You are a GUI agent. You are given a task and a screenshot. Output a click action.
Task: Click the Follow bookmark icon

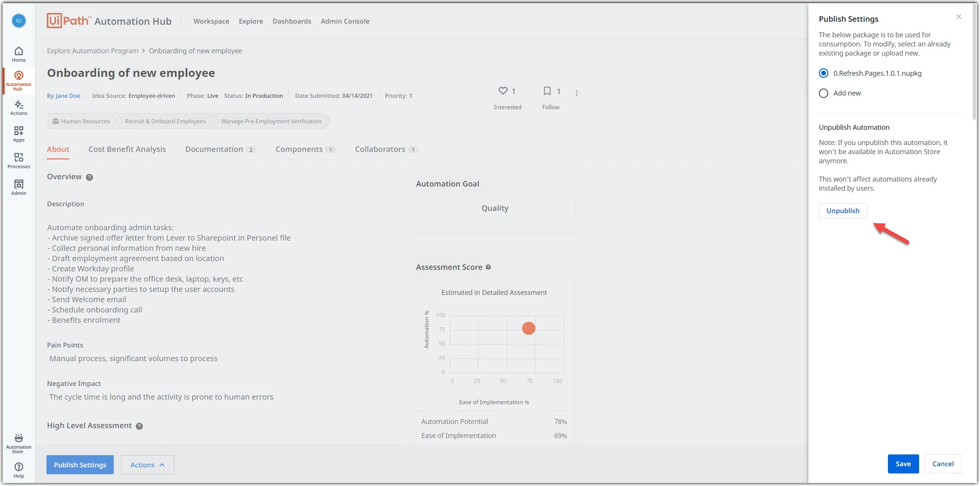547,91
